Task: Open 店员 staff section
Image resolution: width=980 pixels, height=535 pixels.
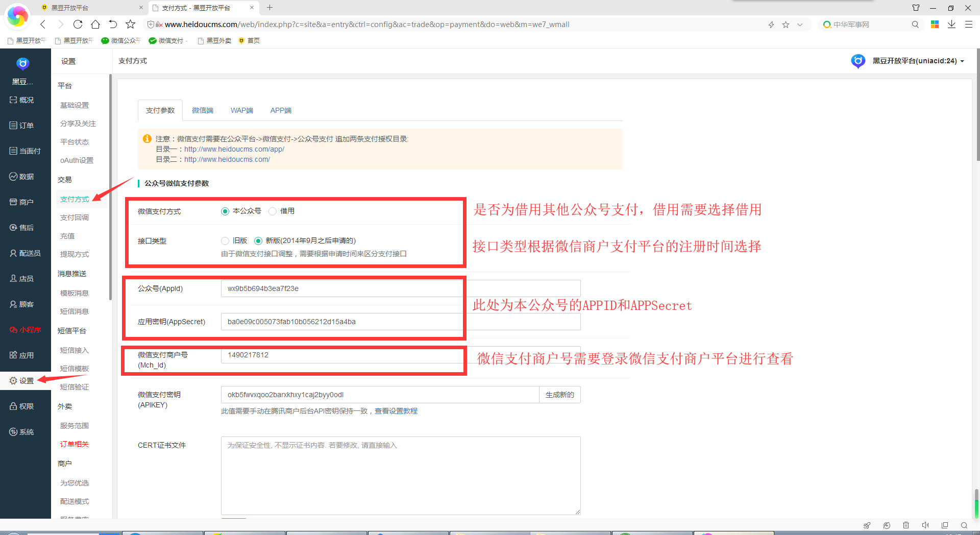Action: 22,279
